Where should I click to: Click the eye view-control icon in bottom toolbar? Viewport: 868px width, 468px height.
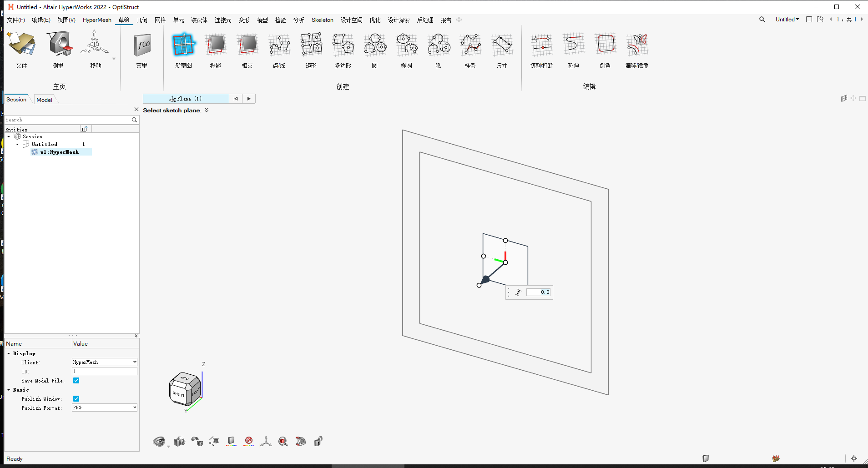[159, 441]
